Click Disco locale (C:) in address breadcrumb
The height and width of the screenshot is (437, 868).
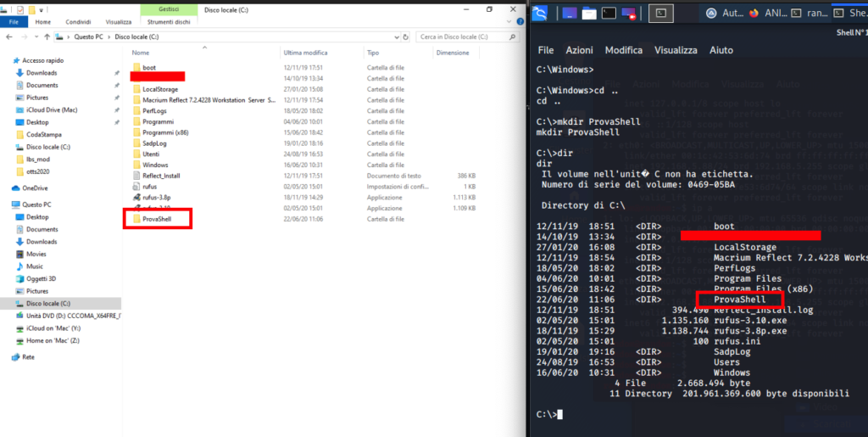pos(136,37)
